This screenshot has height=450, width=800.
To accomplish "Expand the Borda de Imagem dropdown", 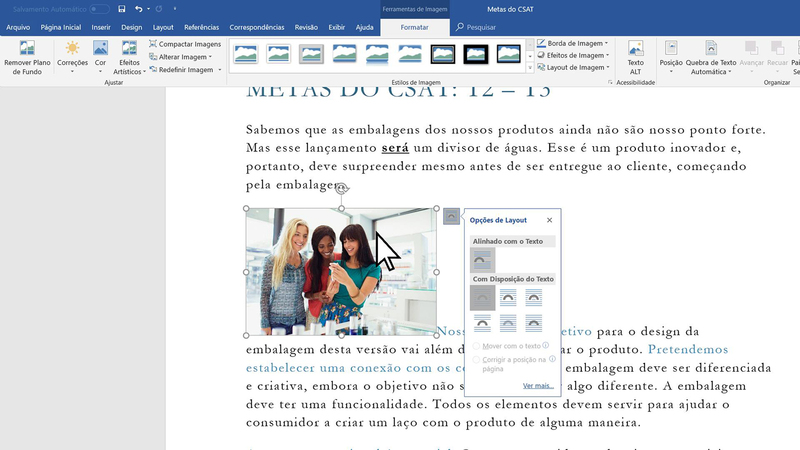I will click(574, 44).
